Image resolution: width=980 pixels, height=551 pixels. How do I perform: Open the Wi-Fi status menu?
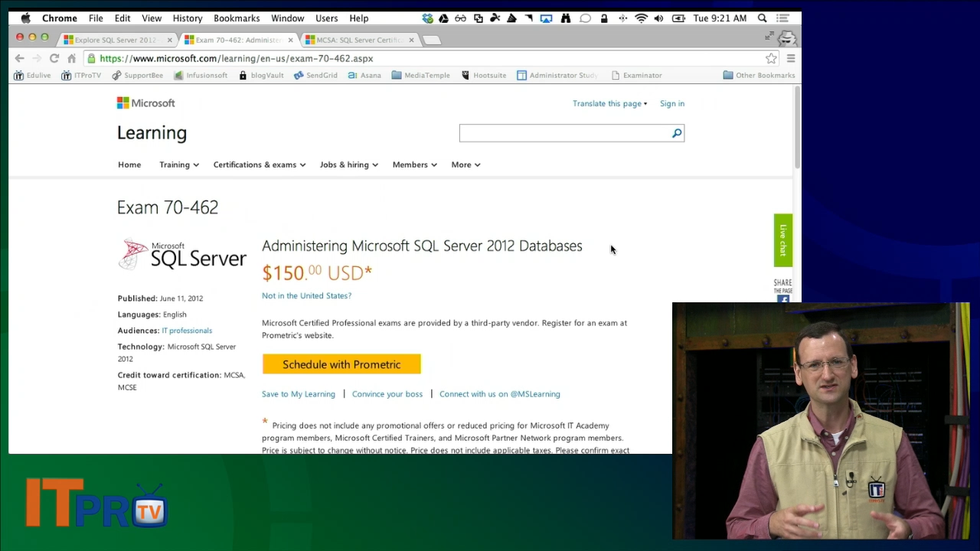point(642,18)
